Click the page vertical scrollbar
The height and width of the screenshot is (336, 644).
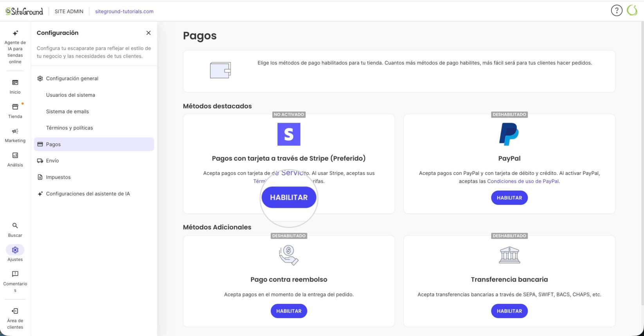(x=642, y=164)
